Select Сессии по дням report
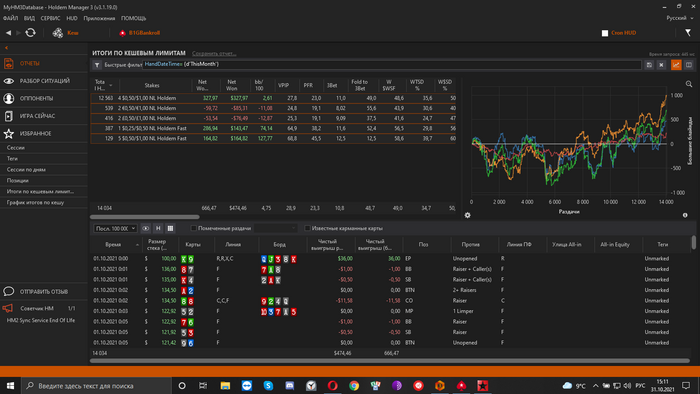Screen dimensions: 700x394 point(26,170)
